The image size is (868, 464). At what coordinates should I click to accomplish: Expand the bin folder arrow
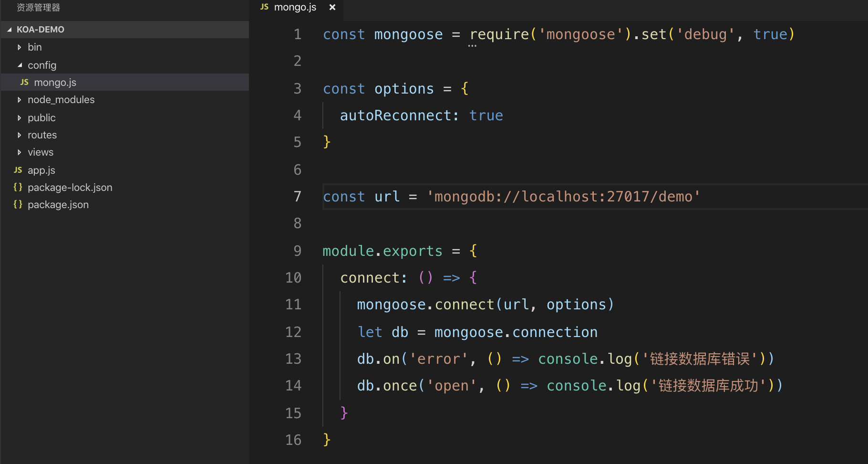pyautogui.click(x=19, y=47)
